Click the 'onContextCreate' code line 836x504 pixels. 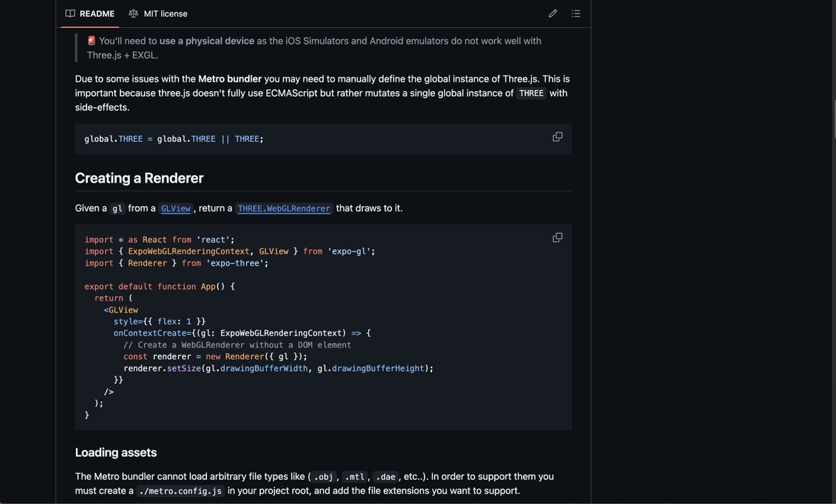(x=242, y=333)
